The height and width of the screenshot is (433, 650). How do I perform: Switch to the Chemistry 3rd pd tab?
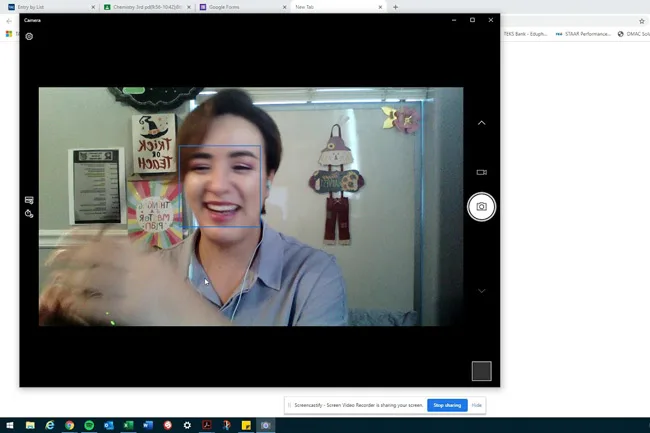click(x=146, y=7)
